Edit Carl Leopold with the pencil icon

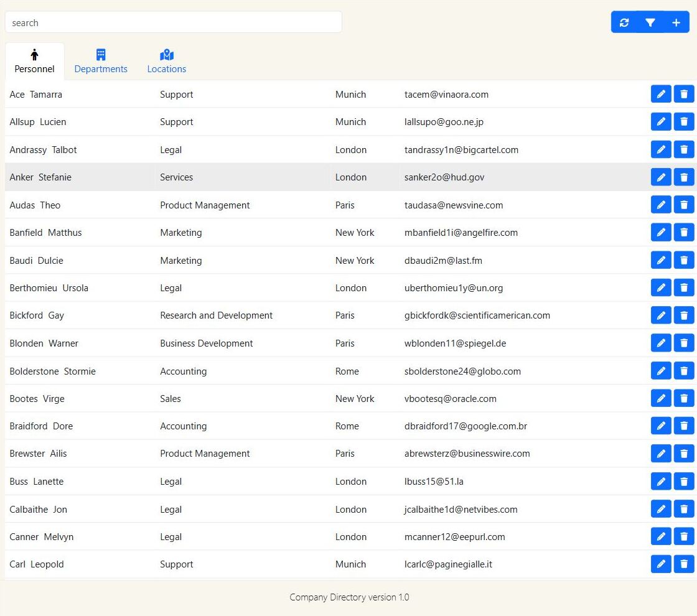pos(661,564)
